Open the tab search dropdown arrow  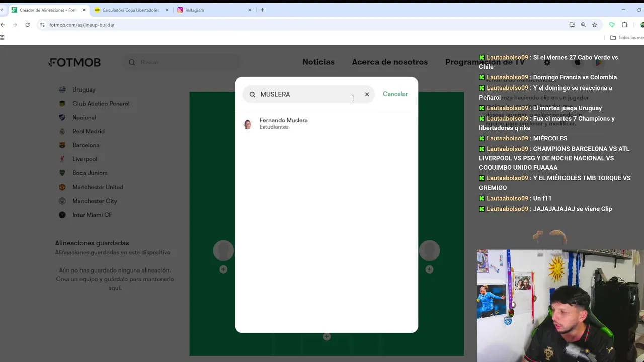2,10
